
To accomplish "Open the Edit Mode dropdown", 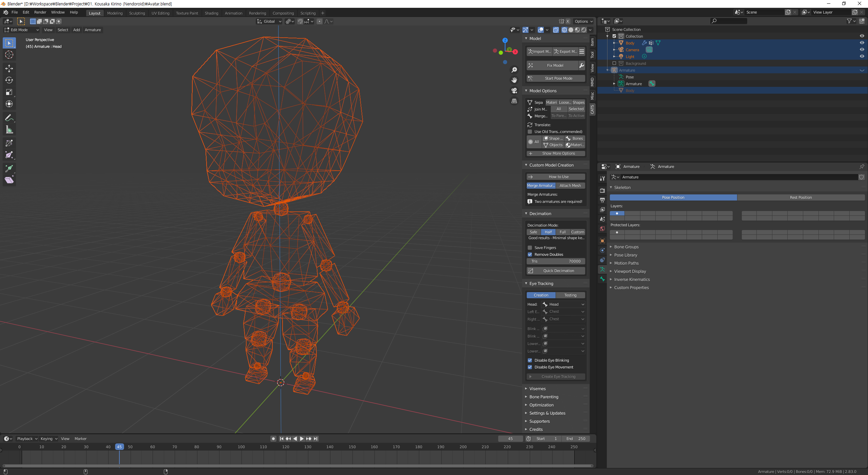I will pyautogui.click(x=21, y=30).
